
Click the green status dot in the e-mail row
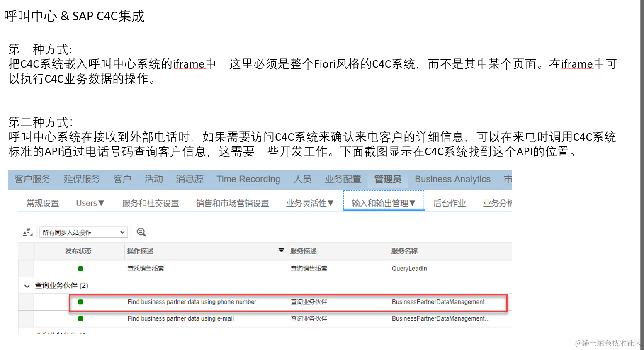80,318
